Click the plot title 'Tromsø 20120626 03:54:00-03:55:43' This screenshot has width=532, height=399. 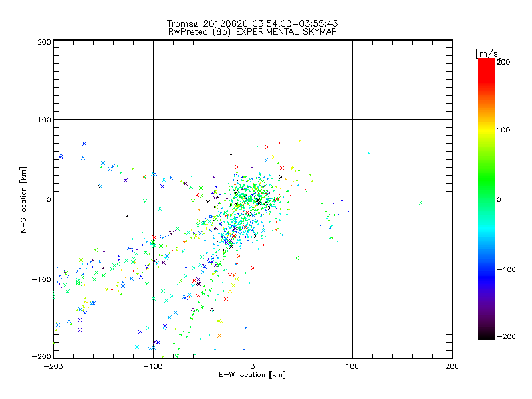pyautogui.click(x=252, y=23)
